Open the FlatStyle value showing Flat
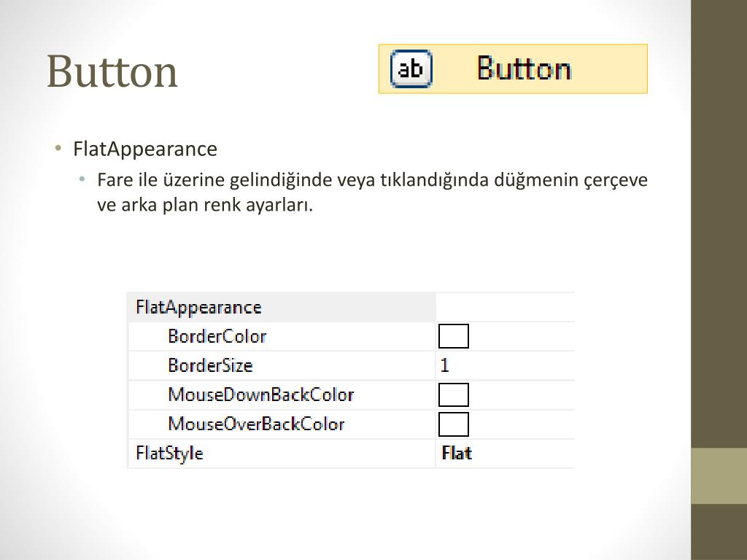The width and height of the screenshot is (747, 560). (x=506, y=454)
